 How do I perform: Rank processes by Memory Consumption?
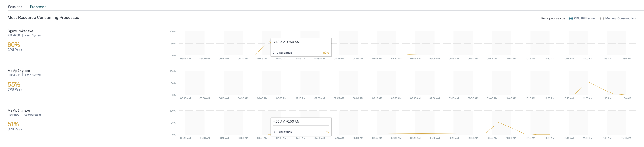point(602,18)
